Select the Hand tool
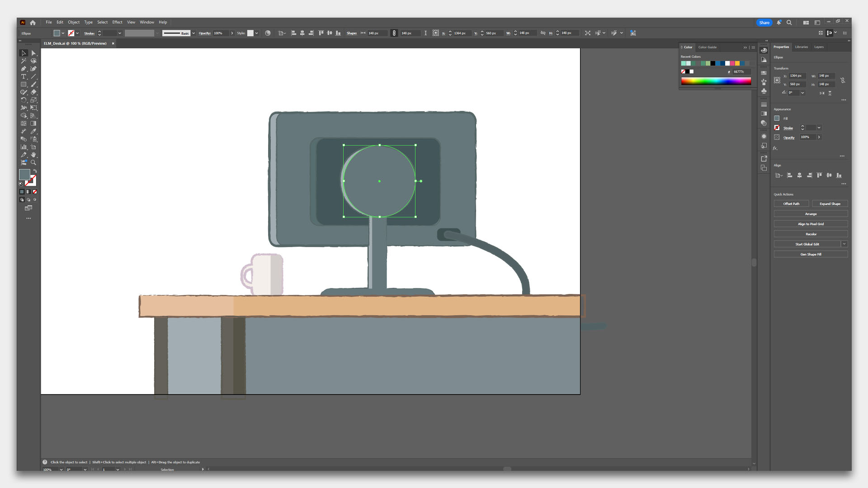 [x=33, y=155]
